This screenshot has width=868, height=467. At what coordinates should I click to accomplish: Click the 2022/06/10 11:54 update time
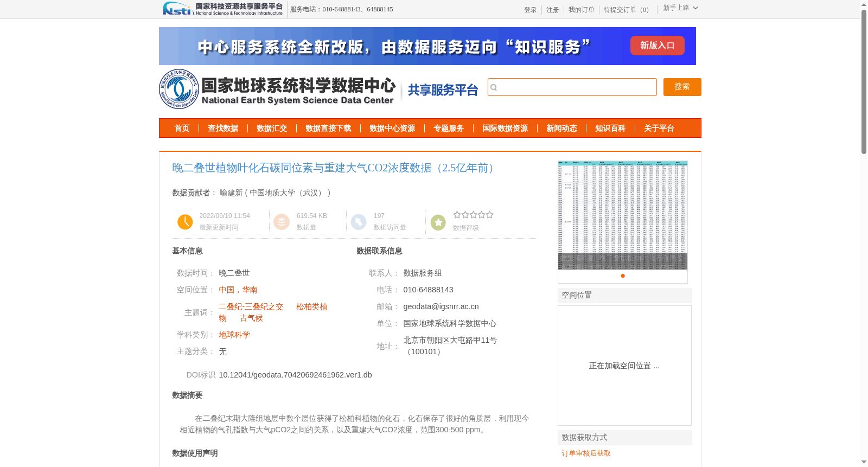225,216
